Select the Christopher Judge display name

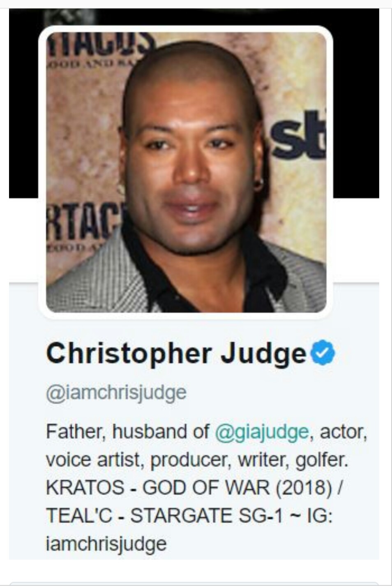pos(176,354)
